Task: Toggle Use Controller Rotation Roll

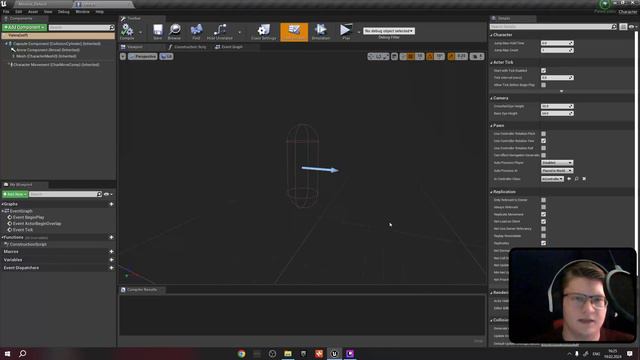Action: pos(543,148)
